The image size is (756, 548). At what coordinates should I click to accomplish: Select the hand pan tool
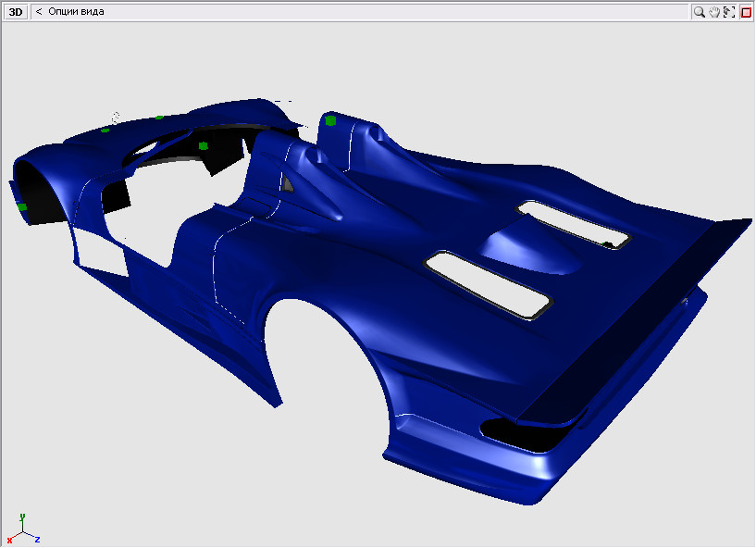pos(714,12)
